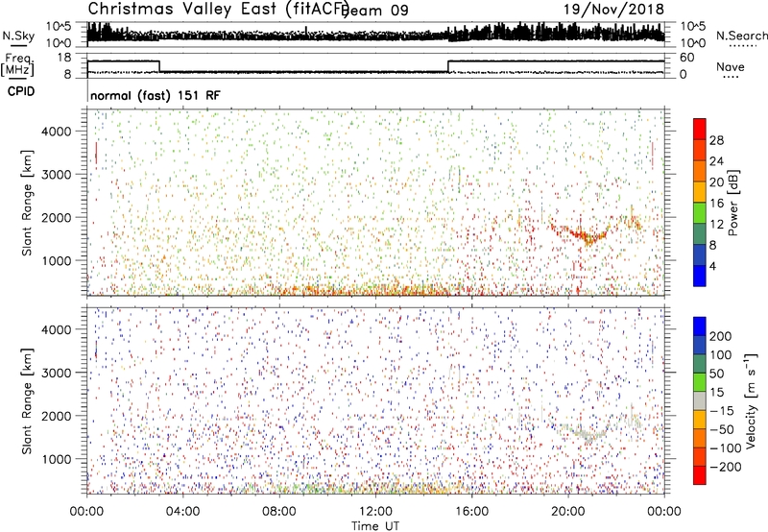This screenshot has height=532, width=768.
Task: Click the -100 label on Velocity colorbar
Action: click(726, 448)
